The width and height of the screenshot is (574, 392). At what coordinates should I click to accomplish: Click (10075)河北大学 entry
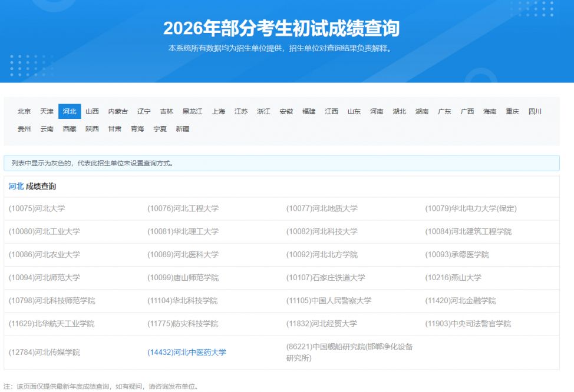point(37,209)
